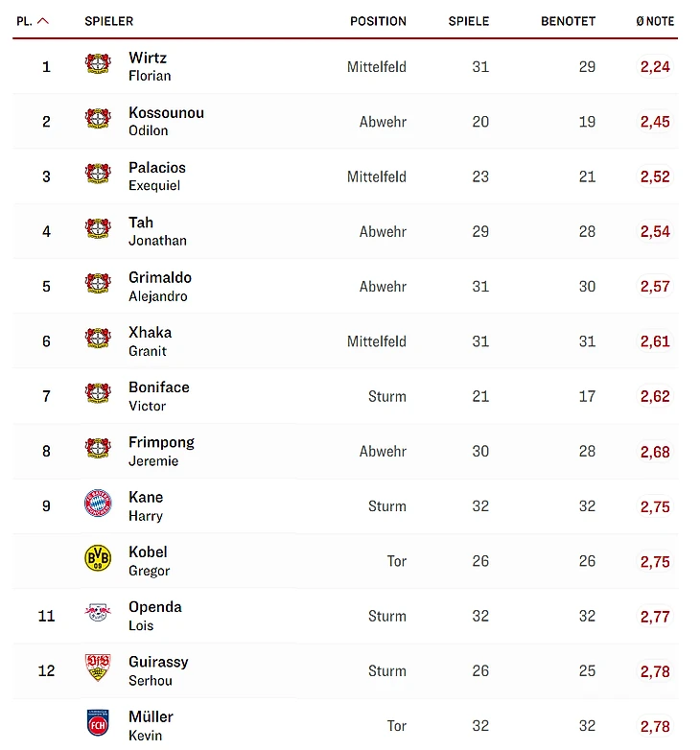Click the RB Leipzig logo beside Openda
This screenshot has height=750, width=700.
pyautogui.click(x=98, y=614)
